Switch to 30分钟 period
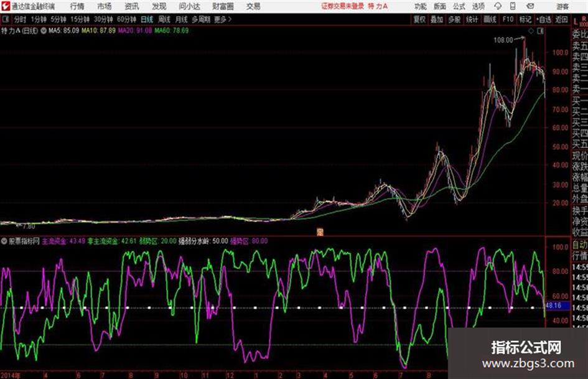This screenshot has width=588, height=379. click(x=103, y=19)
